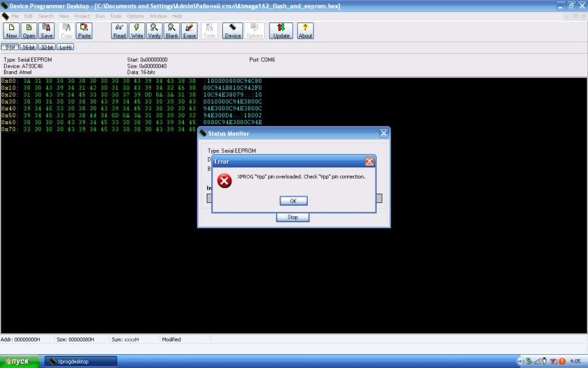Click the Save toolbar icon
Screen dimensions: 588x368
coord(47,31)
